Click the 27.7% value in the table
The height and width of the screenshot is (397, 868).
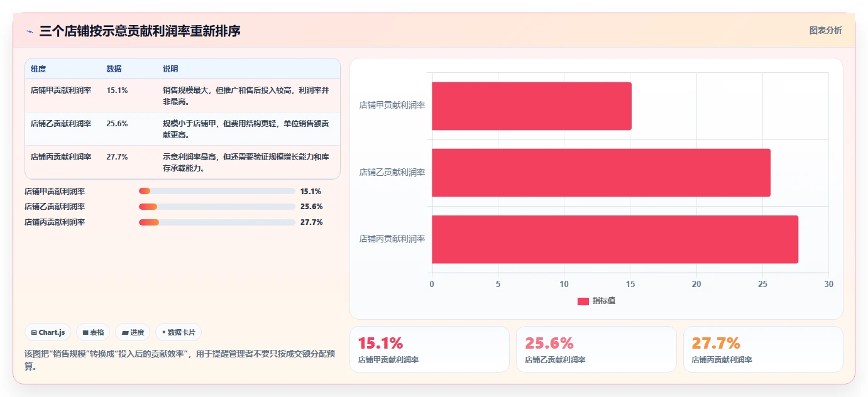pos(117,157)
